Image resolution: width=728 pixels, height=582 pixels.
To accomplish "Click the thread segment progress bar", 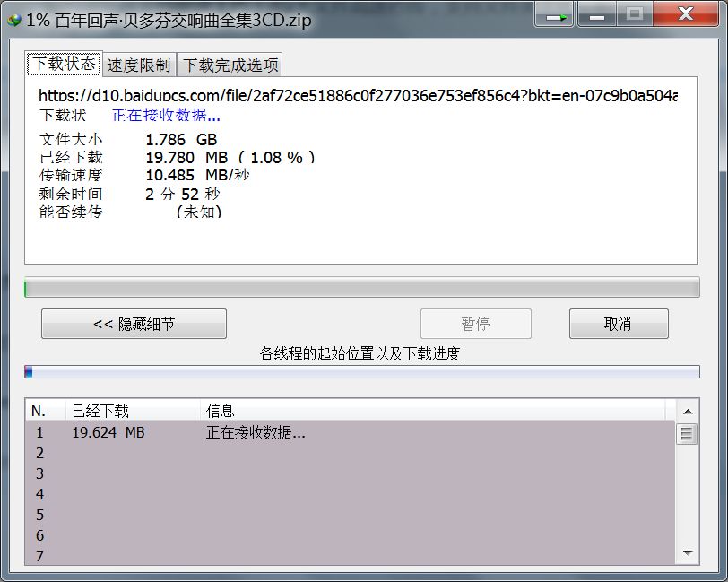I will 361,371.
